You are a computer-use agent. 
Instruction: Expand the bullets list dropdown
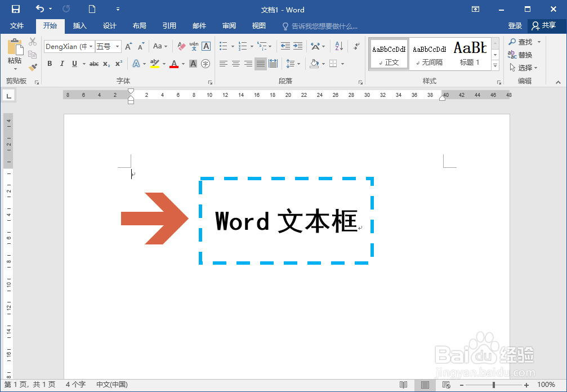click(233, 46)
